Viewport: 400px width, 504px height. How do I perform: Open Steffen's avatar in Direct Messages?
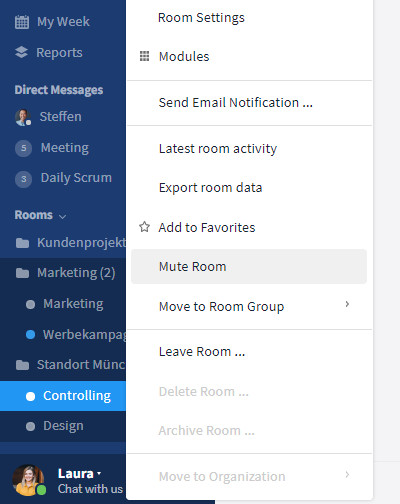(x=23, y=117)
